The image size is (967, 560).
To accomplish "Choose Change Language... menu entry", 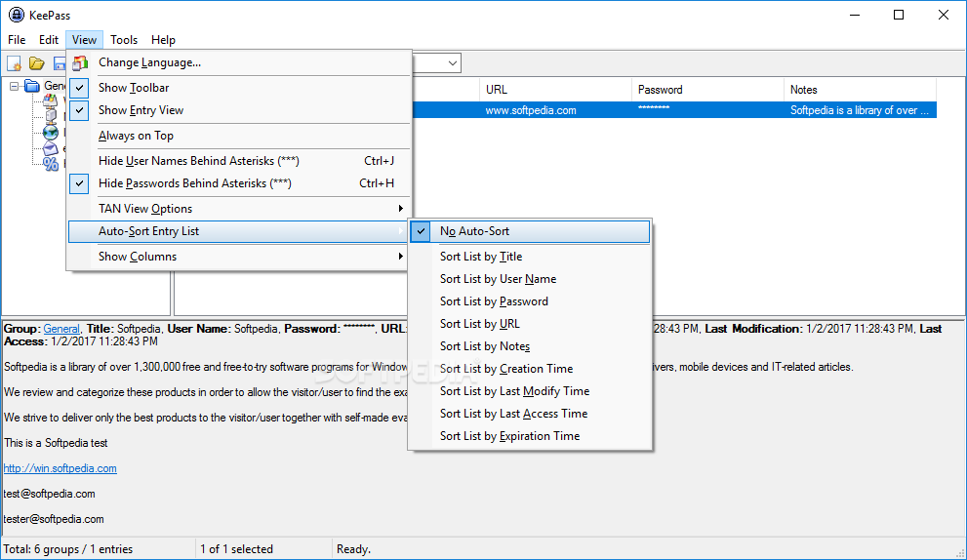I will [239, 62].
